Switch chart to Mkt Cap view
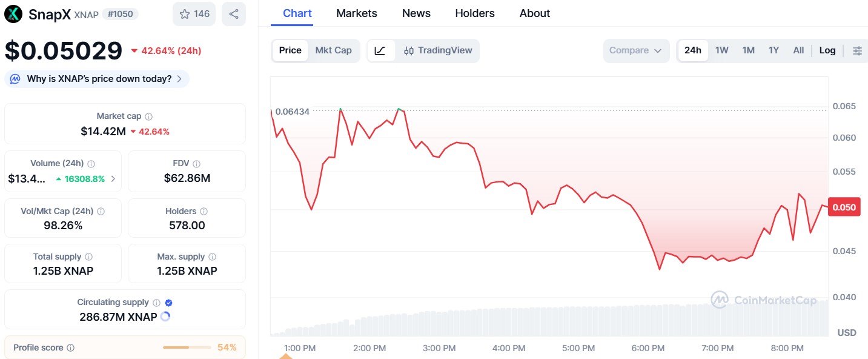The width and height of the screenshot is (868, 359). click(x=333, y=50)
